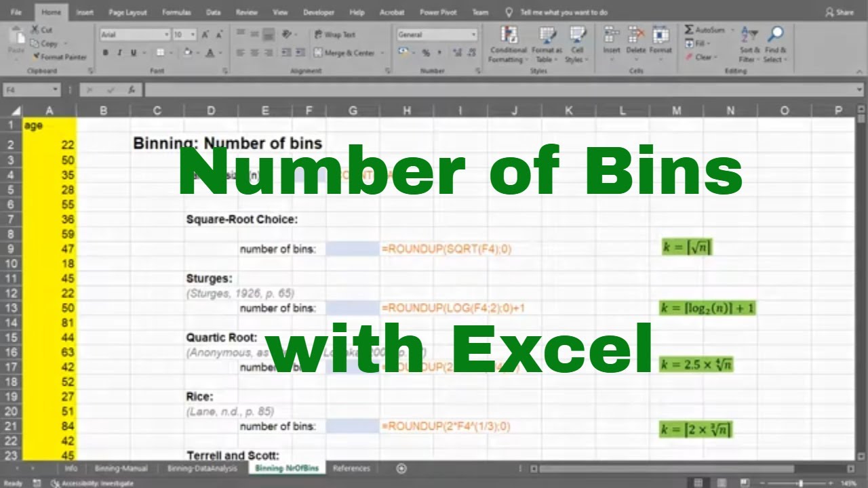
Task: Toggle left text alignment
Action: coord(241,53)
